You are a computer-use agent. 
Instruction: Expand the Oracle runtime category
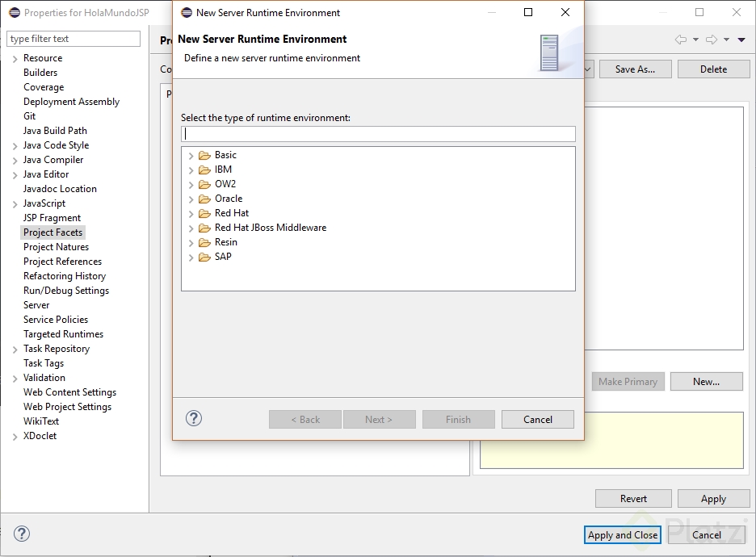coord(191,199)
